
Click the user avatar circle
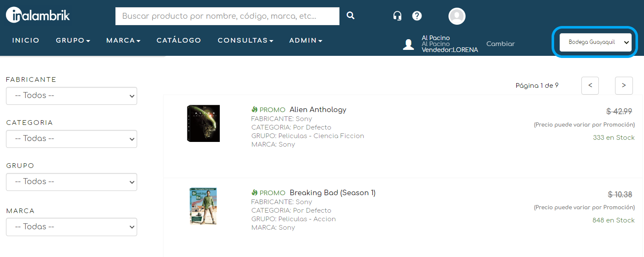tap(457, 16)
